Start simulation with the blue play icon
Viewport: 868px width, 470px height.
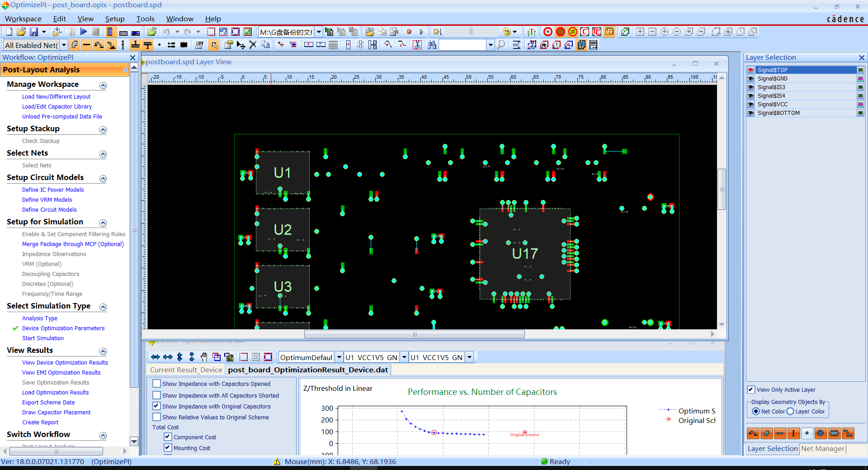pos(84,32)
